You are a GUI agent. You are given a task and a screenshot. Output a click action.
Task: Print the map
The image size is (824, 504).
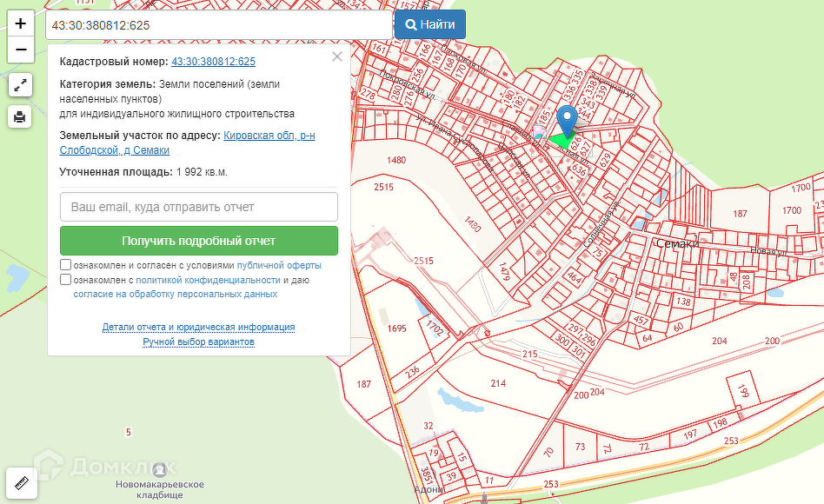click(21, 116)
